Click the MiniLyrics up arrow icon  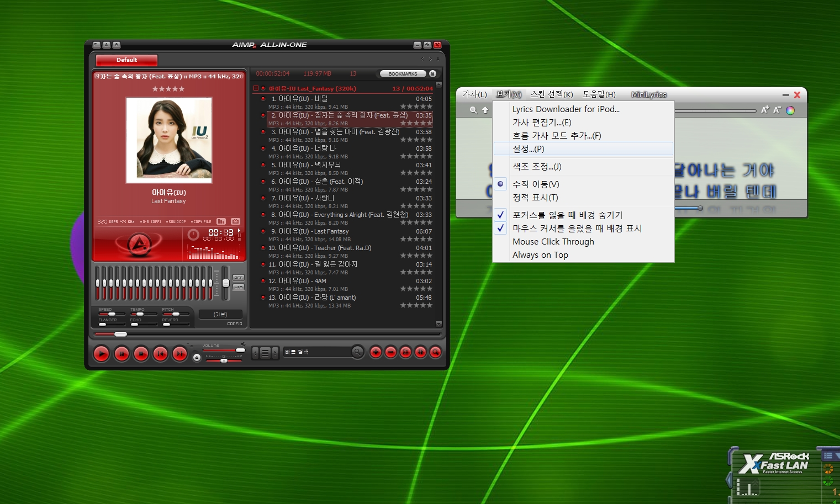pyautogui.click(x=485, y=110)
